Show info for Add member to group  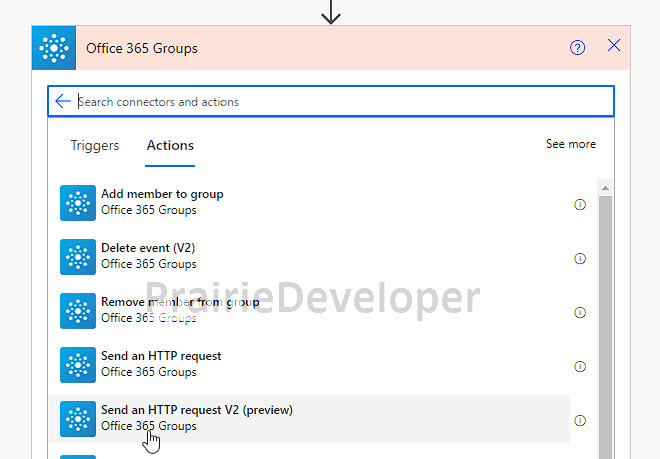(580, 205)
